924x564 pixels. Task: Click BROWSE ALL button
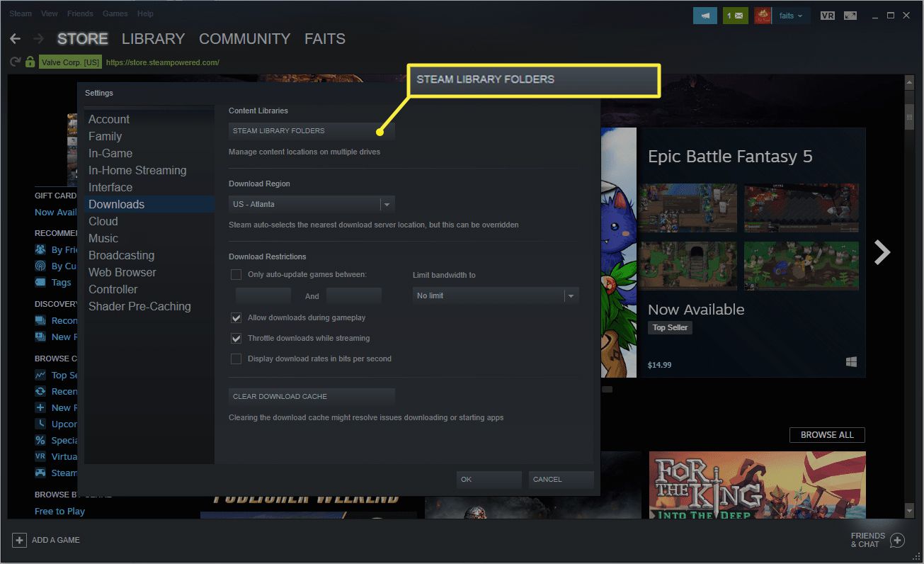click(827, 434)
